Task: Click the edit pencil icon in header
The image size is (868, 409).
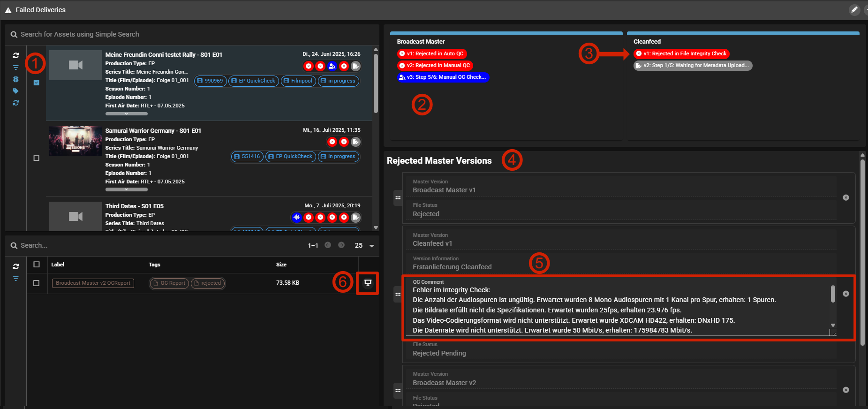Action: coord(854,10)
